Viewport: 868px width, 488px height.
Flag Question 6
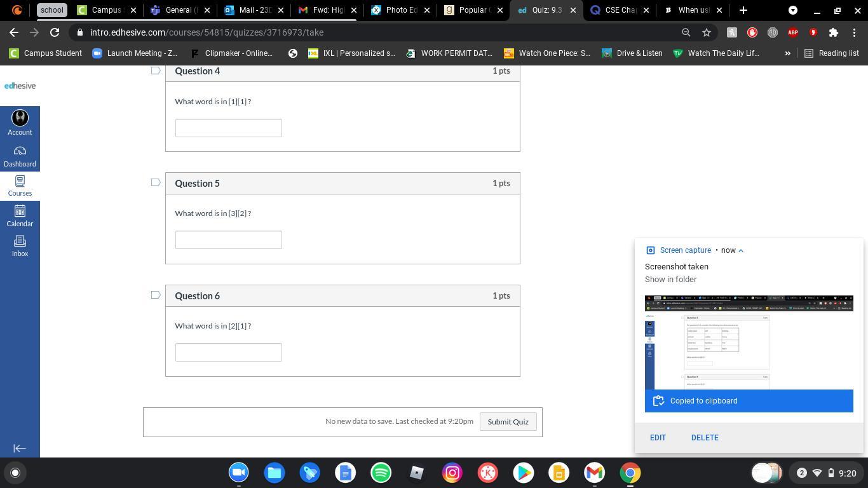(x=156, y=295)
